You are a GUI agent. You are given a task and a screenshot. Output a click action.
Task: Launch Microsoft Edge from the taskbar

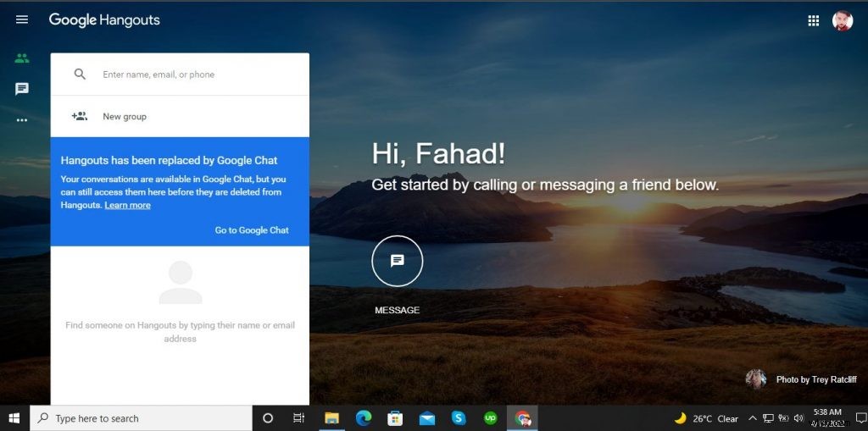364,418
